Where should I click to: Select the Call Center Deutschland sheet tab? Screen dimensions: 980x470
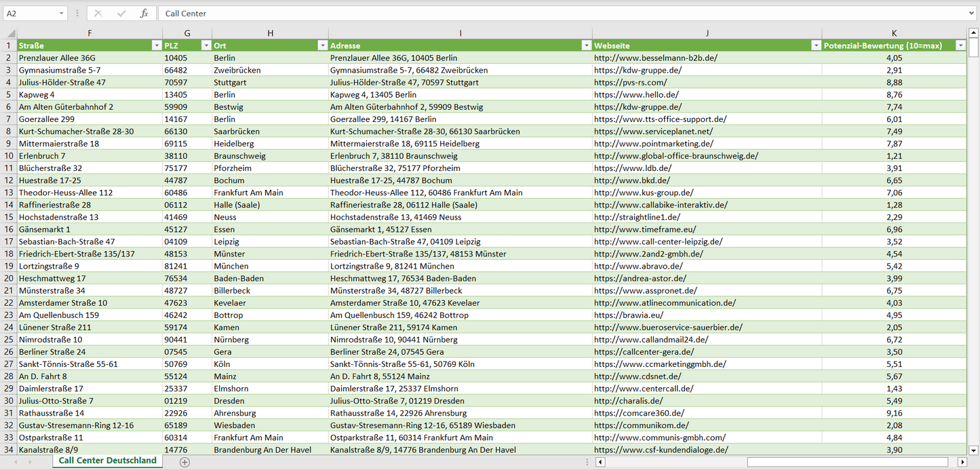pos(107,461)
